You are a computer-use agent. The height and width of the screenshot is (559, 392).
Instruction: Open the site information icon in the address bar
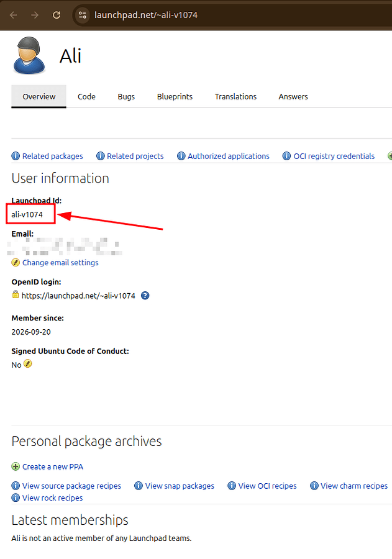(83, 15)
